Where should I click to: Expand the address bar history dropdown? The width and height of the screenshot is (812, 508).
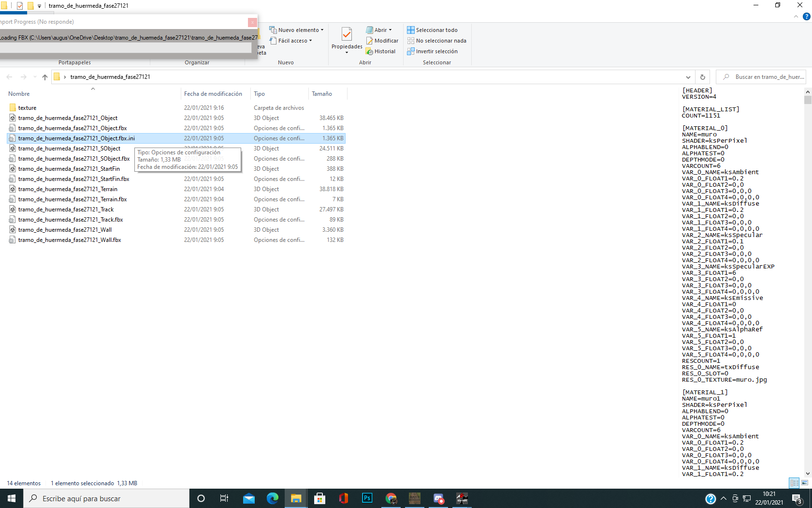coord(688,77)
